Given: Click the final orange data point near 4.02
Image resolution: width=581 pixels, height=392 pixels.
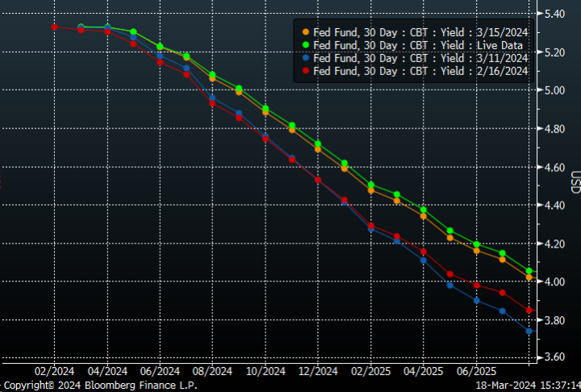Looking at the screenshot, I should [x=529, y=277].
